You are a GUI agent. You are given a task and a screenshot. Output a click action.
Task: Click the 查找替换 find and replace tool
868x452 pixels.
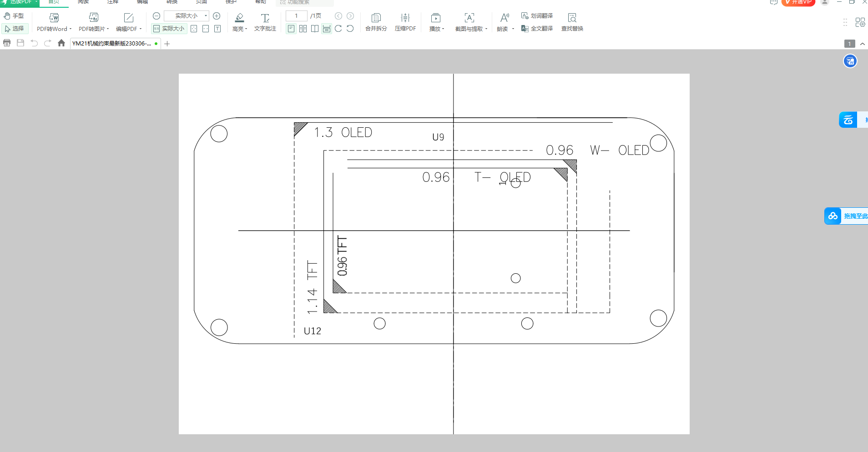click(572, 22)
